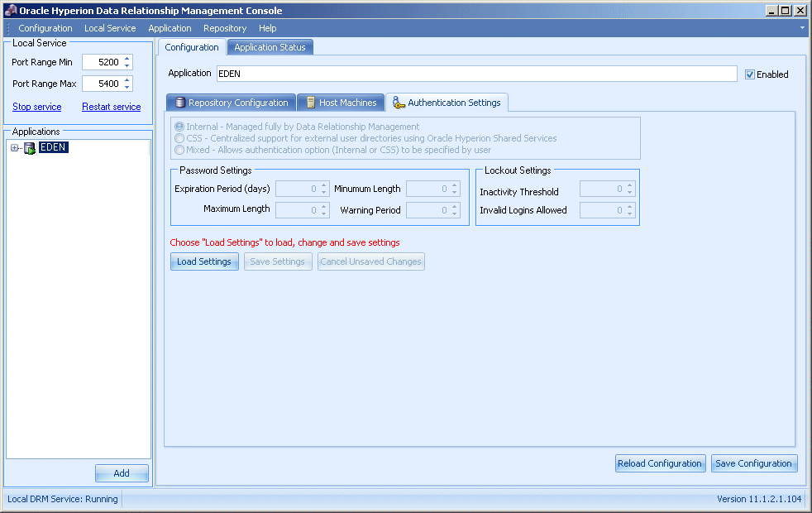
Task: Open the Help menu
Action: point(268,28)
